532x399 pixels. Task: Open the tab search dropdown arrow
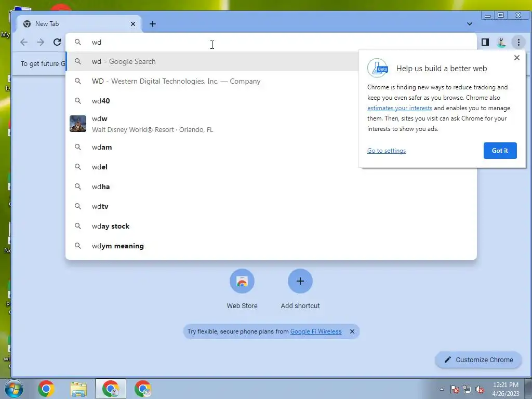coord(470,24)
